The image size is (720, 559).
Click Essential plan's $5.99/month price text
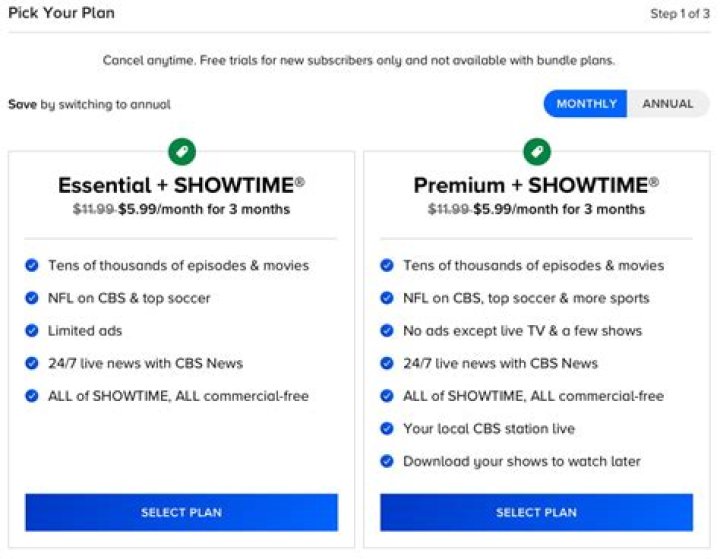204,210
